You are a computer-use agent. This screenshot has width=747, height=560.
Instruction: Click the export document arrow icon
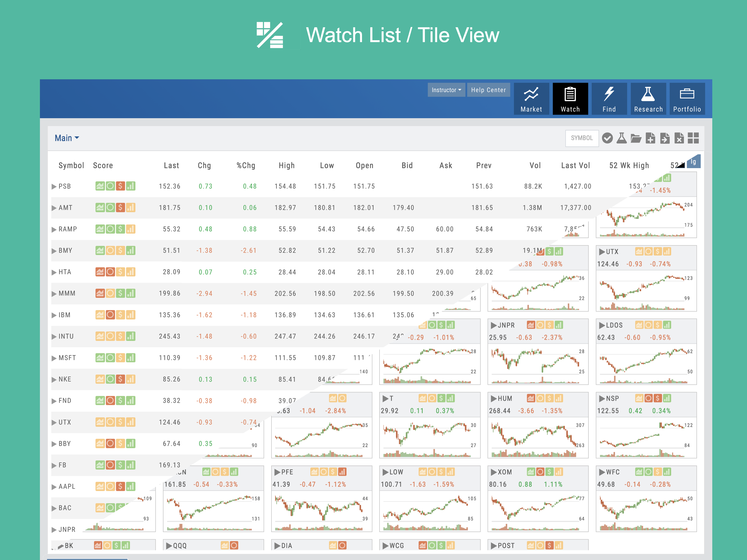(665, 138)
